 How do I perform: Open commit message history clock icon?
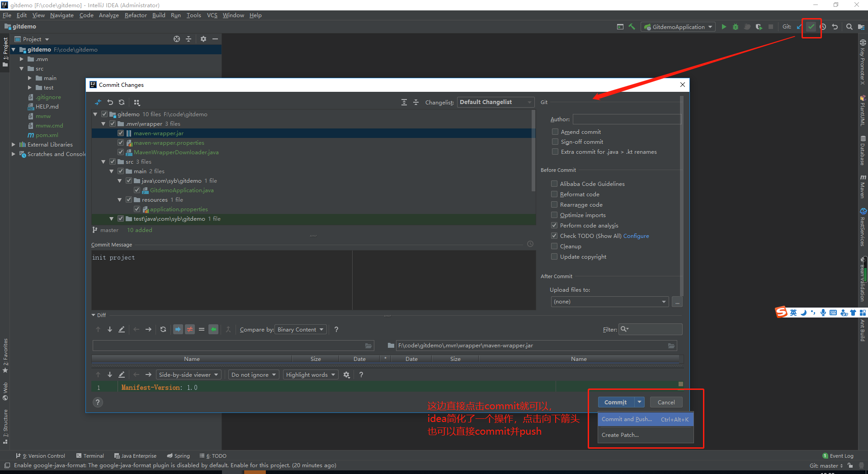[530, 244]
